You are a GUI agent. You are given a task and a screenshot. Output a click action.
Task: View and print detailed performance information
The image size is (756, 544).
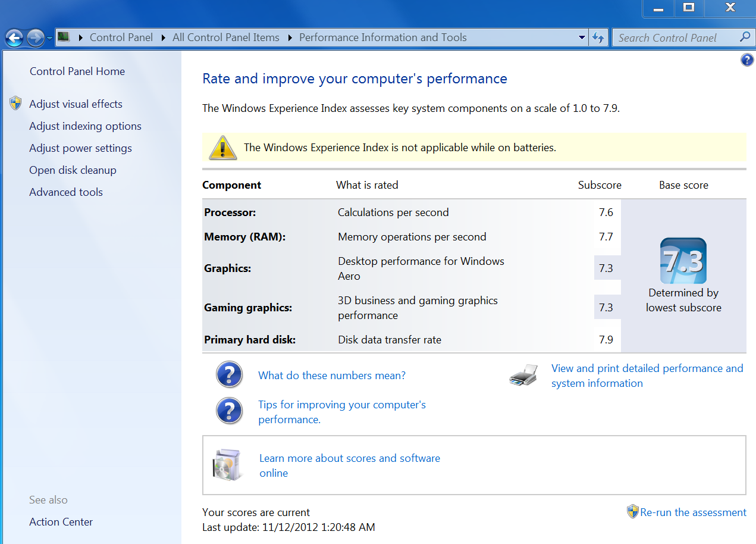(x=647, y=376)
